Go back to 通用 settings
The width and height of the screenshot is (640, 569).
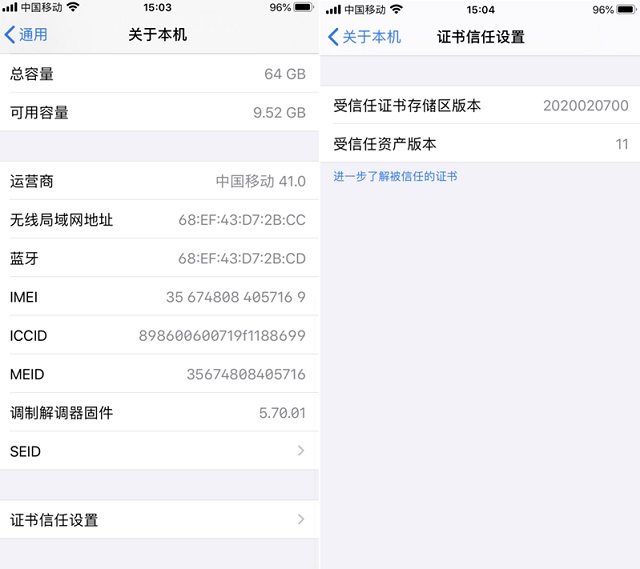(26, 35)
